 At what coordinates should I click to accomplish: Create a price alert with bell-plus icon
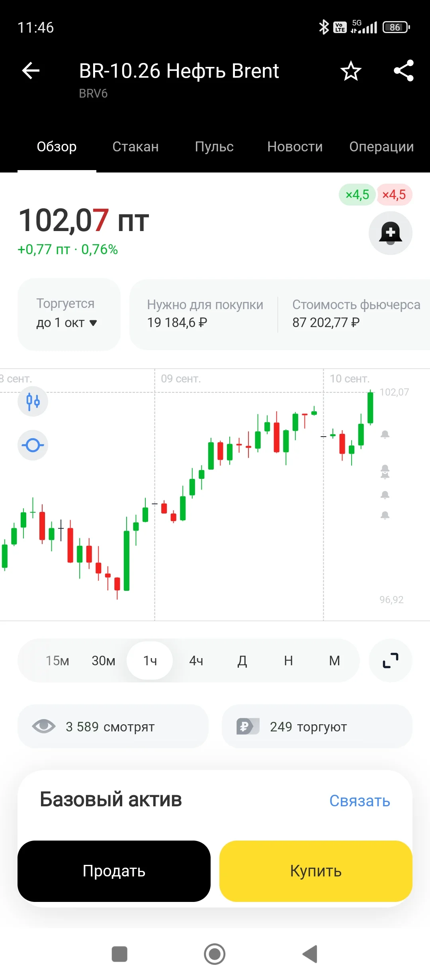point(391,233)
